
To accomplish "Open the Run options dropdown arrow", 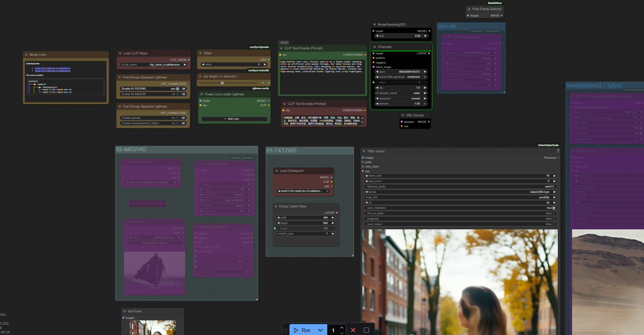I will [x=320, y=330].
